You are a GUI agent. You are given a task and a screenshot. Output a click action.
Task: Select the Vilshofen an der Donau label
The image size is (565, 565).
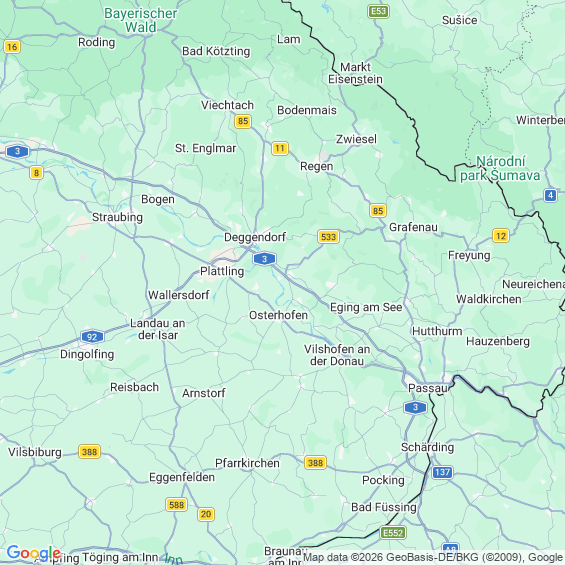337,355
